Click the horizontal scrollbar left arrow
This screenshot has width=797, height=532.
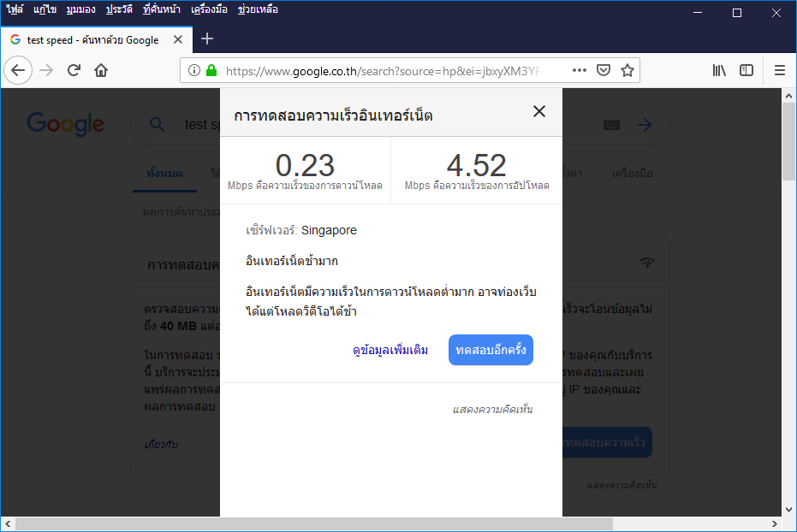click(x=8, y=523)
